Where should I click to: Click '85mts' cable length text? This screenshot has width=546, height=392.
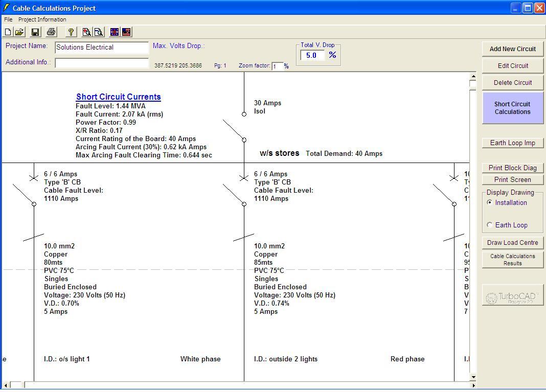pyautogui.click(x=263, y=263)
